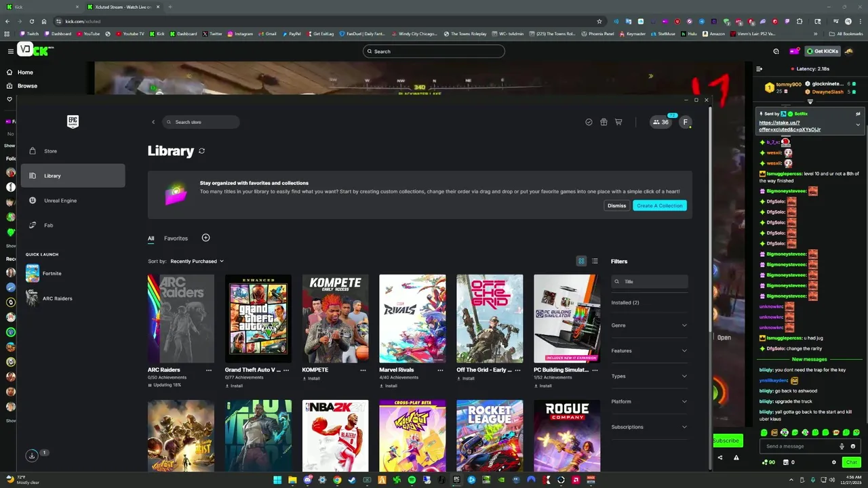
Task: Expand the Subscriptions filter
Action: coord(649,427)
